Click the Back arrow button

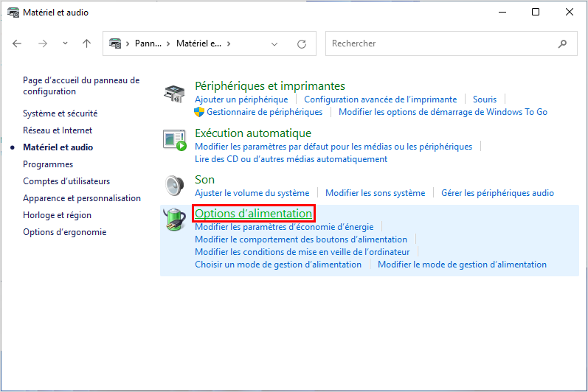tap(17, 43)
